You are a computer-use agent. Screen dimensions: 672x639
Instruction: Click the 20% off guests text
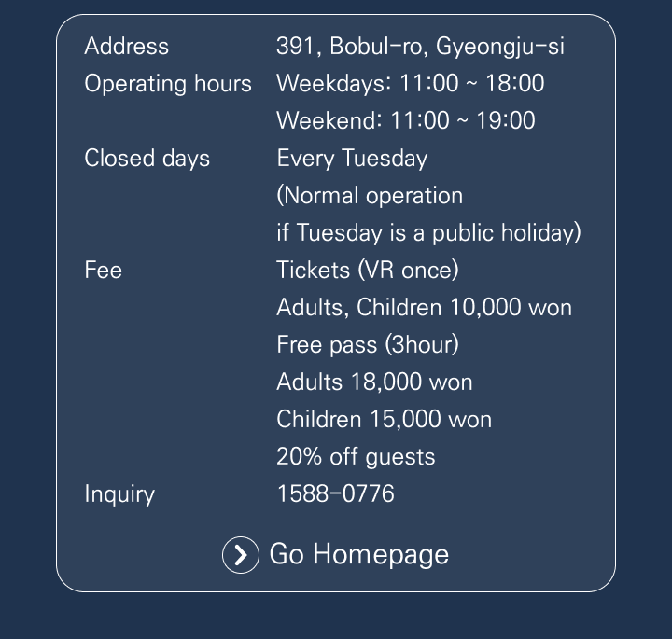coord(356,457)
